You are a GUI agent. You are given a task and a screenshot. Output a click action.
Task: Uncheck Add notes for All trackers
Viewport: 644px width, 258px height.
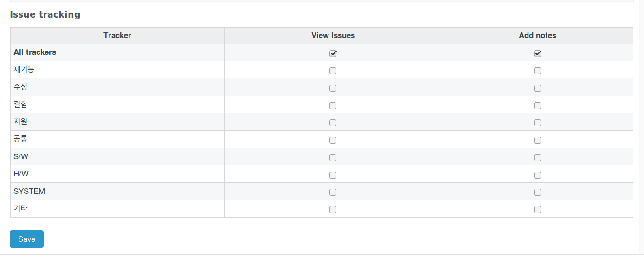click(537, 53)
